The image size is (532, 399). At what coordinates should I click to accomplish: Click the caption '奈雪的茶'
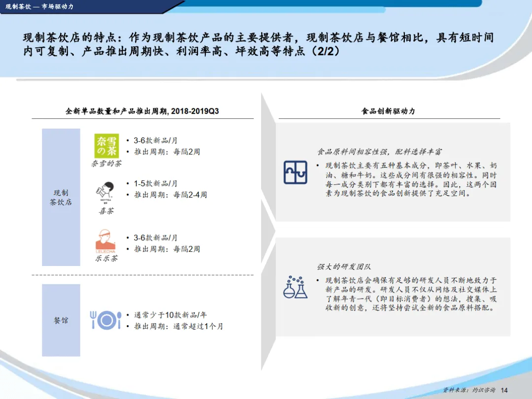click(x=106, y=164)
